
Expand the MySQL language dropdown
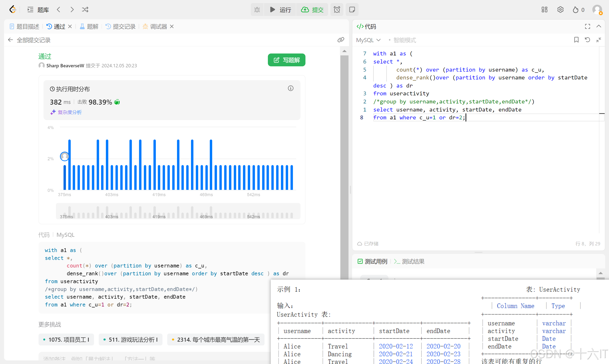pyautogui.click(x=368, y=40)
